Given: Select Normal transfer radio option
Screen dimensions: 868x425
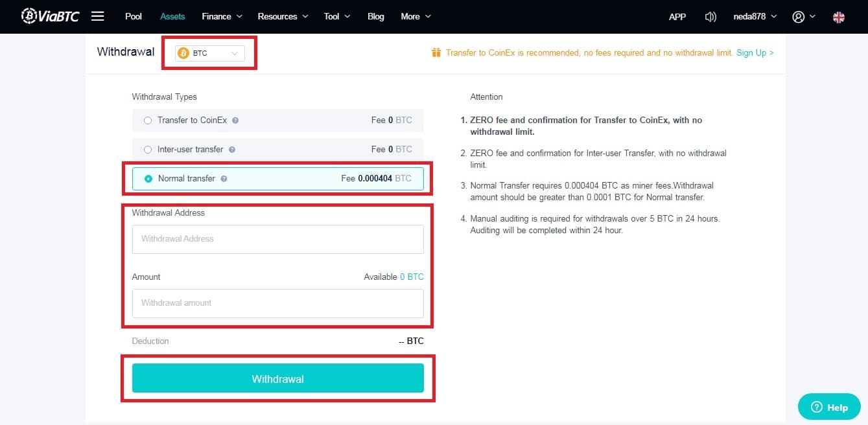Looking at the screenshot, I should click(148, 179).
